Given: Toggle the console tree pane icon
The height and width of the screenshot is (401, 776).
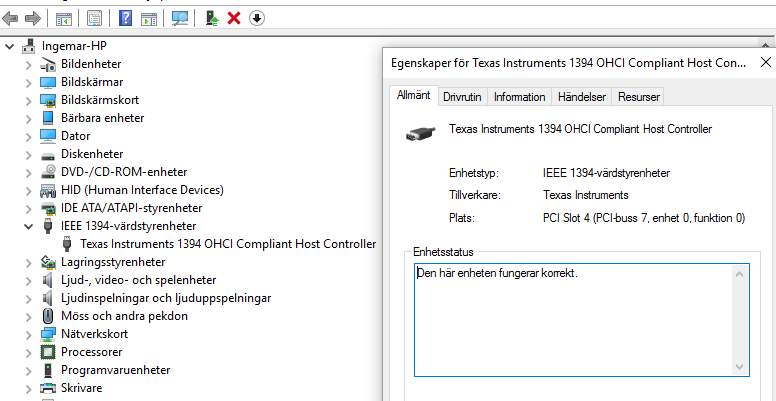Looking at the screenshot, I should click(63, 19).
